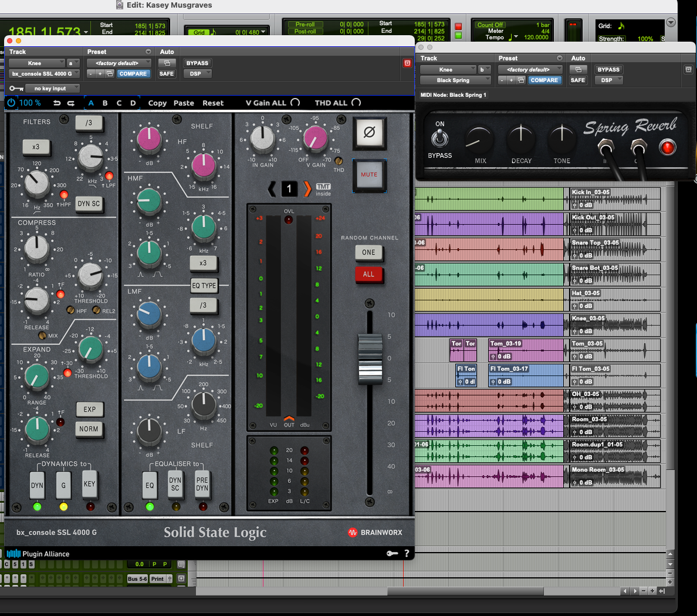Viewport: 697px width, 616px height.
Task: Click Reset in bx_console toolbar
Action: point(213,103)
